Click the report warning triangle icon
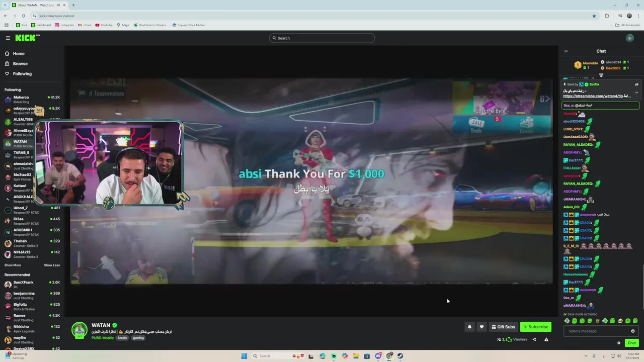The image size is (644, 362). point(546,339)
